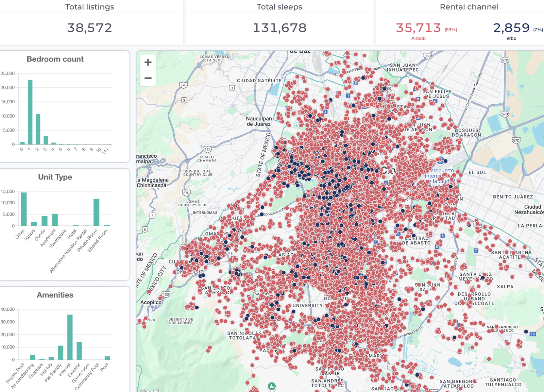Viewport: 544px width, 392px height.
Task: Select the Apartment bar in Unit Type chart
Action: [x=55, y=220]
